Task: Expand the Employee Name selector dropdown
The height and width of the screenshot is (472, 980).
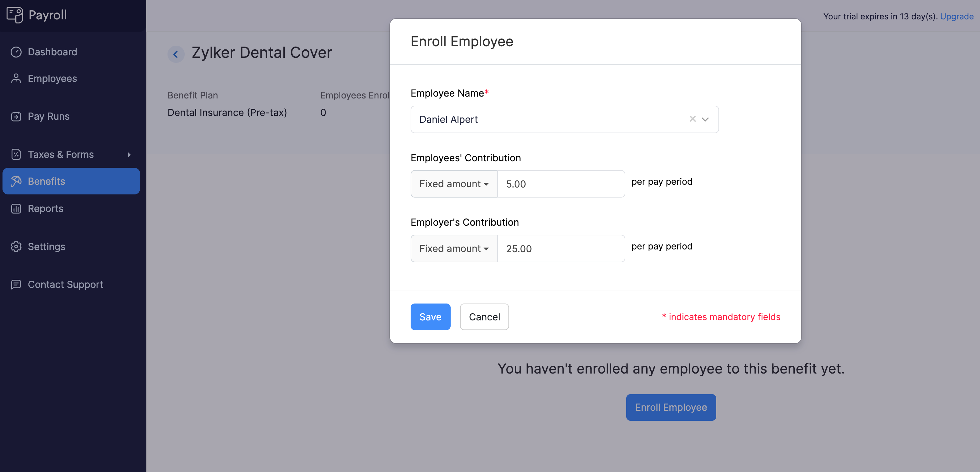Action: tap(705, 119)
